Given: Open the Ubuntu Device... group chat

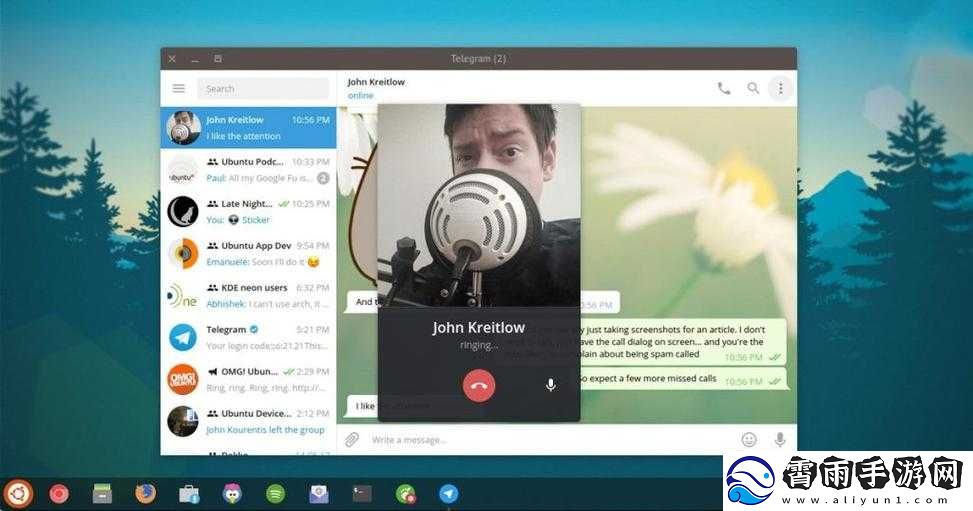Looking at the screenshot, I should [248, 421].
